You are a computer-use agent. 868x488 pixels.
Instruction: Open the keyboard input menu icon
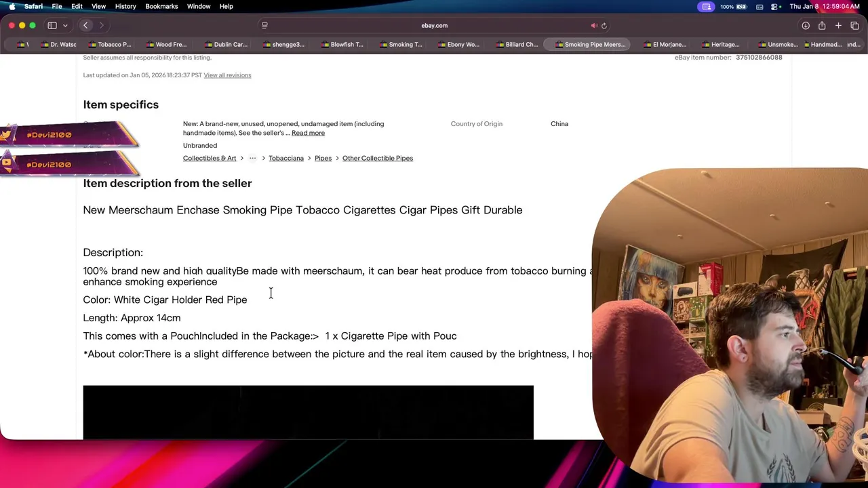[759, 7]
